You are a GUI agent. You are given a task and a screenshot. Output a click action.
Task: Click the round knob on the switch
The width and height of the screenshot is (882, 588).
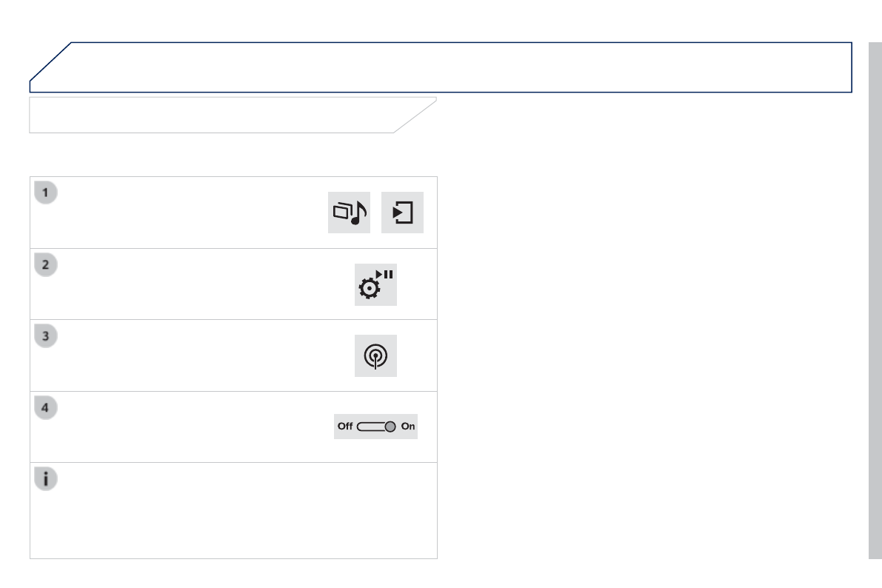coord(390,427)
